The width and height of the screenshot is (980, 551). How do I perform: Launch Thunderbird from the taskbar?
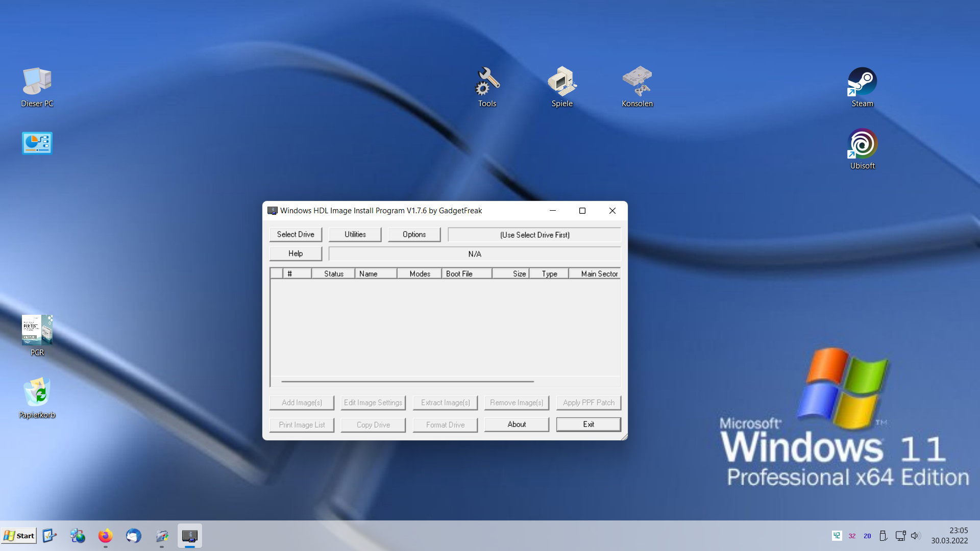coord(133,536)
